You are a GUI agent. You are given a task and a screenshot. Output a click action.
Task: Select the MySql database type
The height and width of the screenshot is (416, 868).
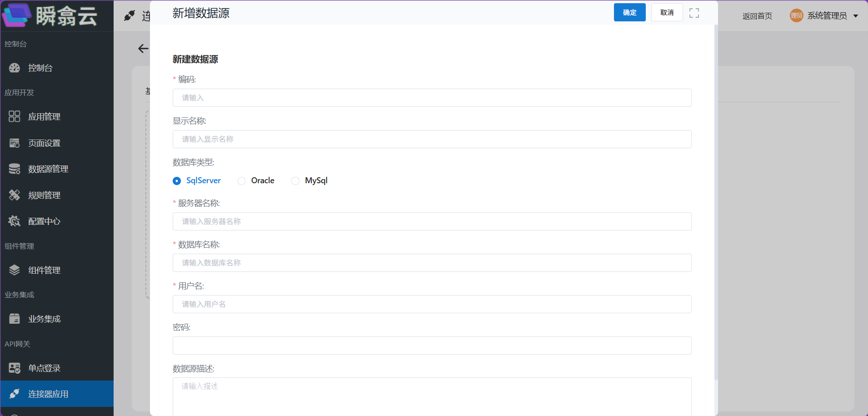tap(309, 180)
